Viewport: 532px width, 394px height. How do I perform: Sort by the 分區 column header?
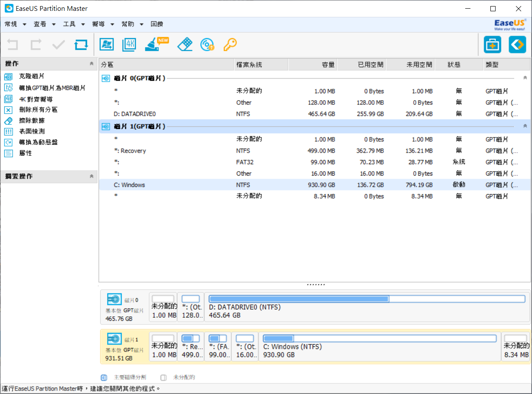[x=166, y=65]
